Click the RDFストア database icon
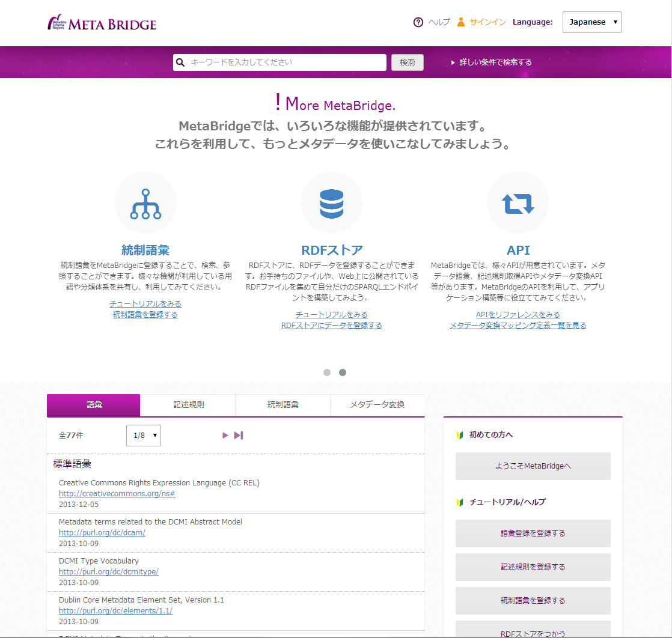672x638 pixels. pyautogui.click(x=332, y=204)
